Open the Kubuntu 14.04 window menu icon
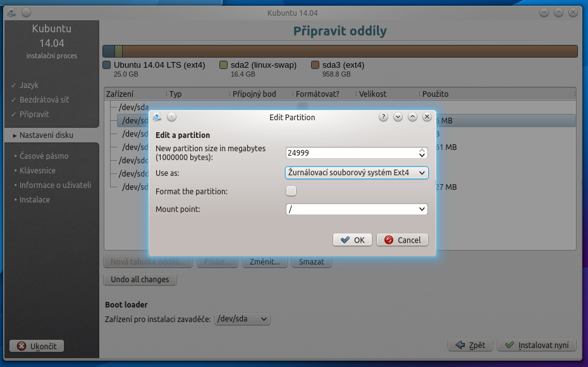 click(11, 13)
